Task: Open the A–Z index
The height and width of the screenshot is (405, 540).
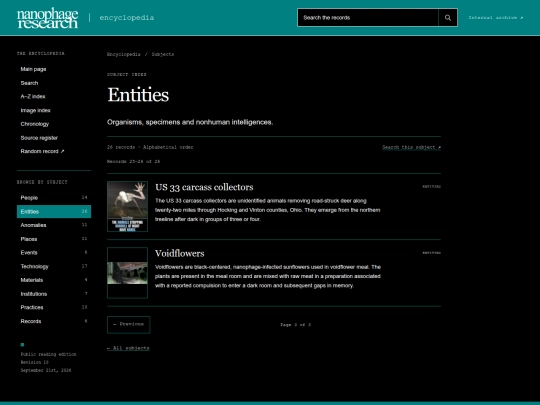Action: [x=33, y=96]
